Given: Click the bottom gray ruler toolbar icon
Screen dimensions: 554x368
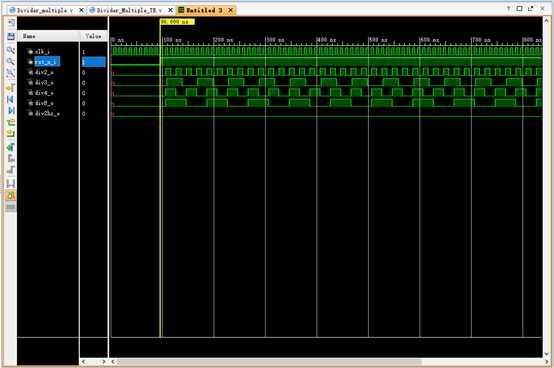Looking at the screenshot, I should [x=11, y=207].
